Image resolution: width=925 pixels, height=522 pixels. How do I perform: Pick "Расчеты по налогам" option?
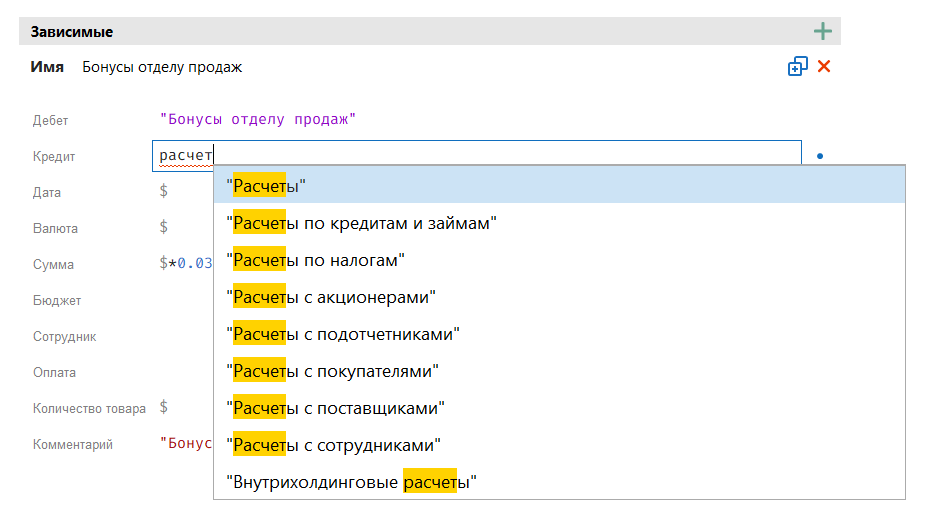coord(316,260)
